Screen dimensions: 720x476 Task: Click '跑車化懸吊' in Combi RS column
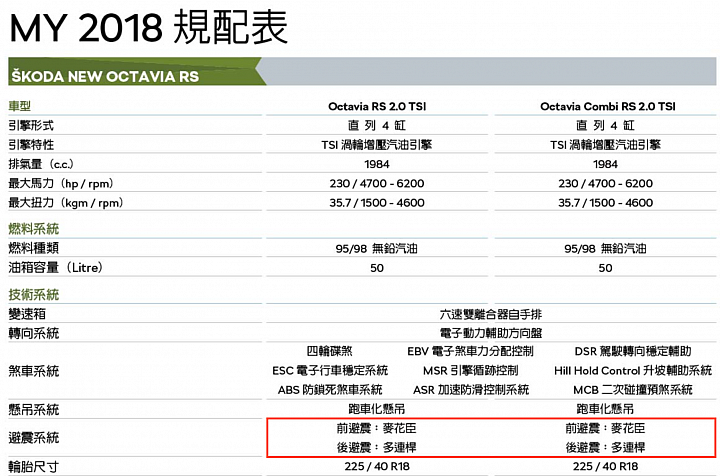click(x=605, y=409)
